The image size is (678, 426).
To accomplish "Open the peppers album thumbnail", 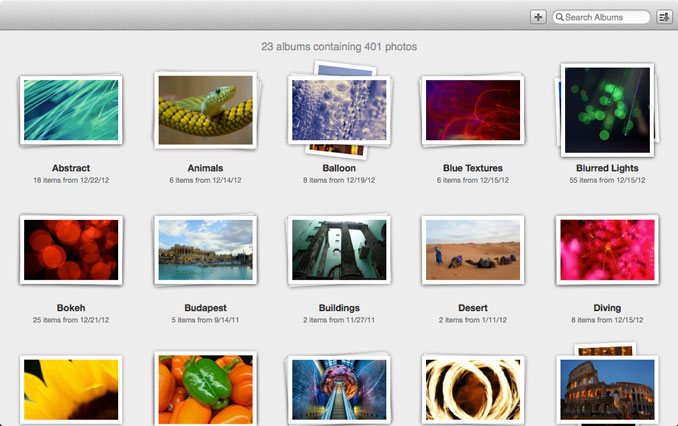I will point(205,389).
